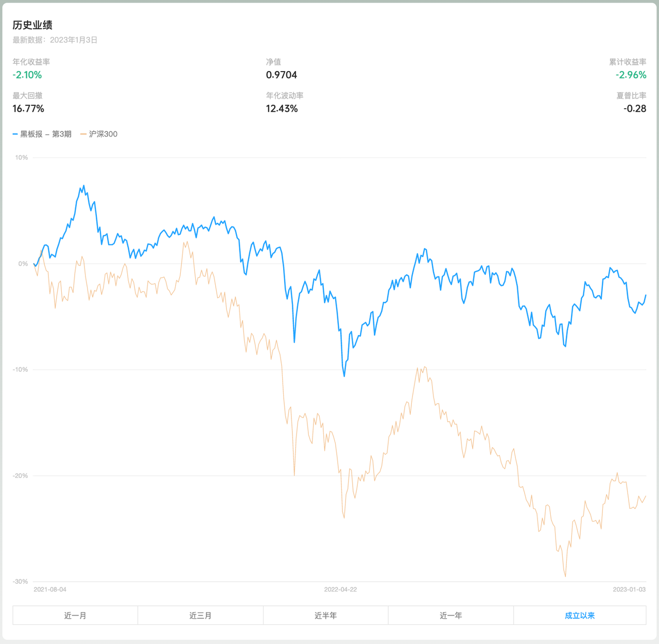659x644 pixels.
Task: Click the 最新数据 date text
Action: click(55, 40)
